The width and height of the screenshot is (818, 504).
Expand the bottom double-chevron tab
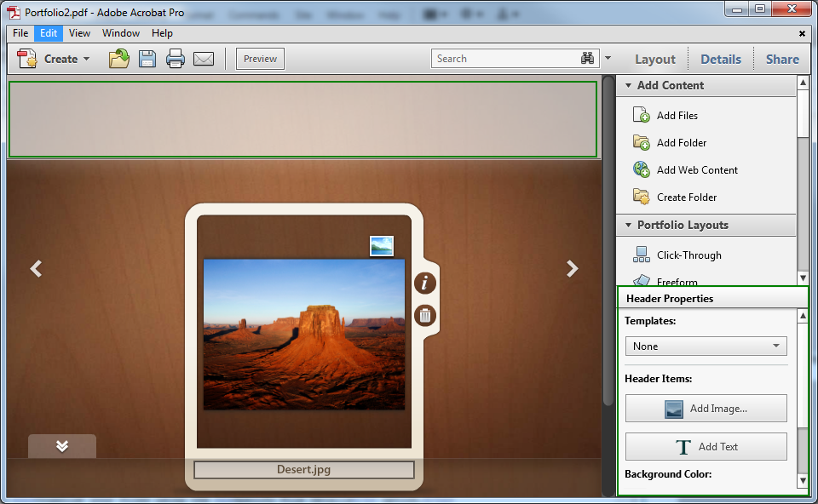(62, 447)
